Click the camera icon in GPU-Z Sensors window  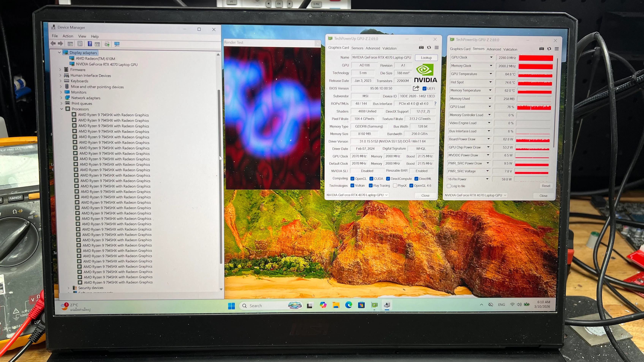pos(541,49)
